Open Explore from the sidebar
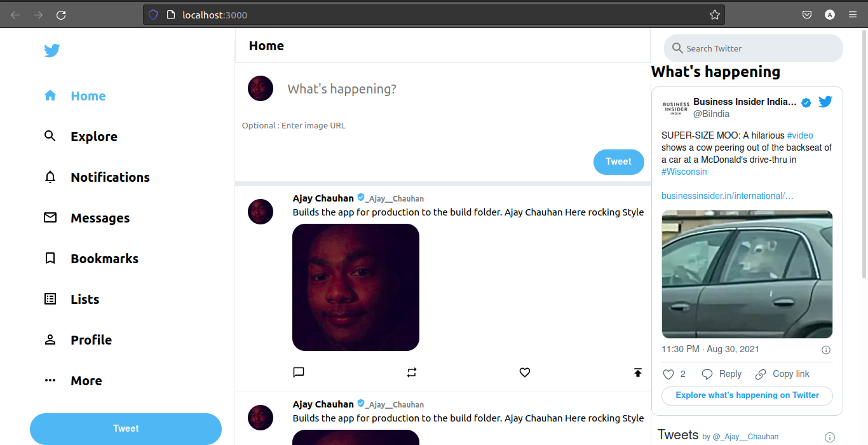This screenshot has width=868, height=445. point(81,137)
